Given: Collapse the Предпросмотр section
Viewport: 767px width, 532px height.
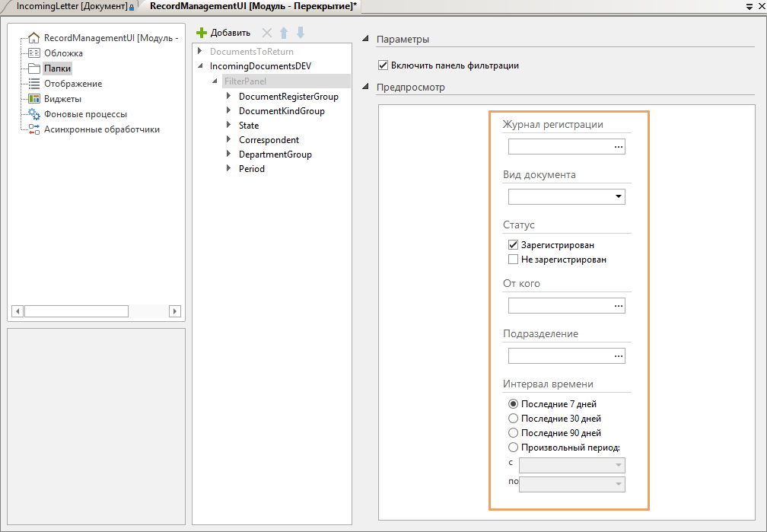Looking at the screenshot, I should [366, 87].
